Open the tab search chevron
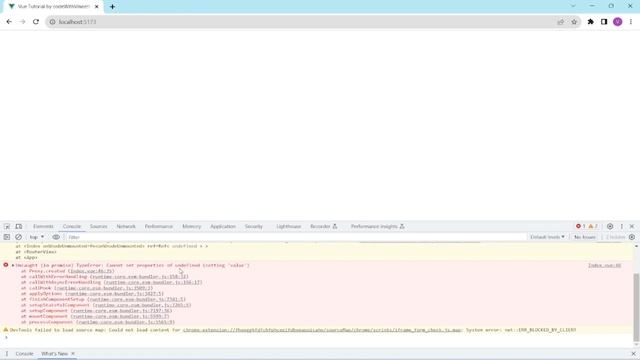 pyautogui.click(x=573, y=6)
